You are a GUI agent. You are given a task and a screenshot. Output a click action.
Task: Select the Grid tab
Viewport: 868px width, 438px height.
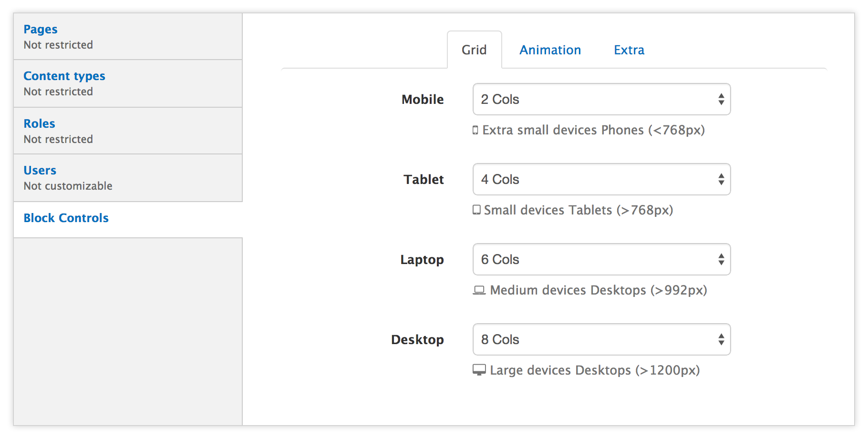point(474,50)
